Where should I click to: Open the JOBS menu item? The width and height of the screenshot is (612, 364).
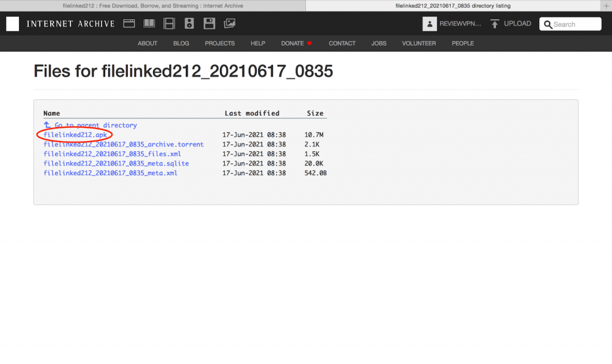click(x=378, y=43)
